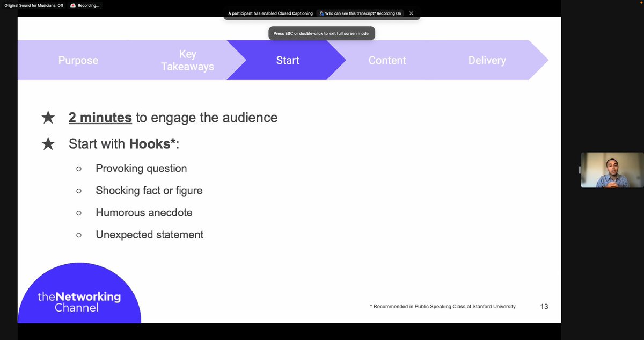Click slide page number 13

[544, 307]
